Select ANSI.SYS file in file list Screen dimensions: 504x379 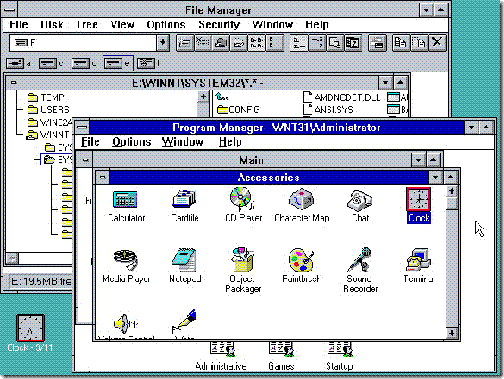point(328,109)
